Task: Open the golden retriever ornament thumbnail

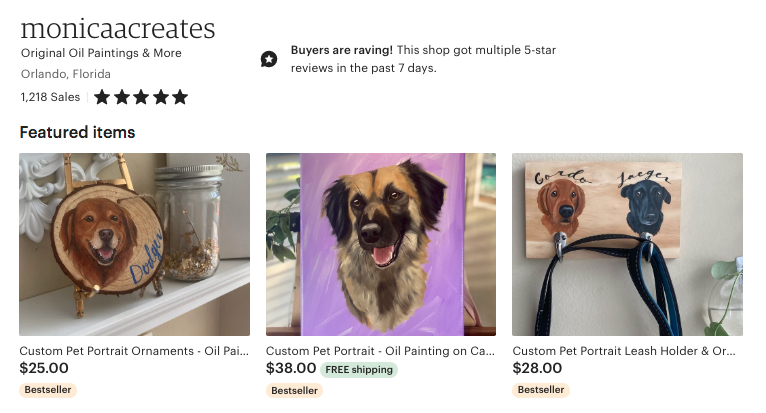Action: point(134,244)
